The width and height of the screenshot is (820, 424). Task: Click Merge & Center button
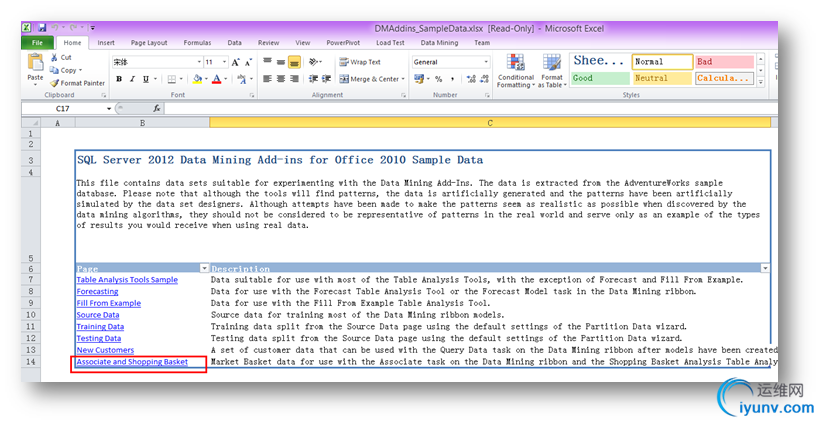tap(370, 79)
